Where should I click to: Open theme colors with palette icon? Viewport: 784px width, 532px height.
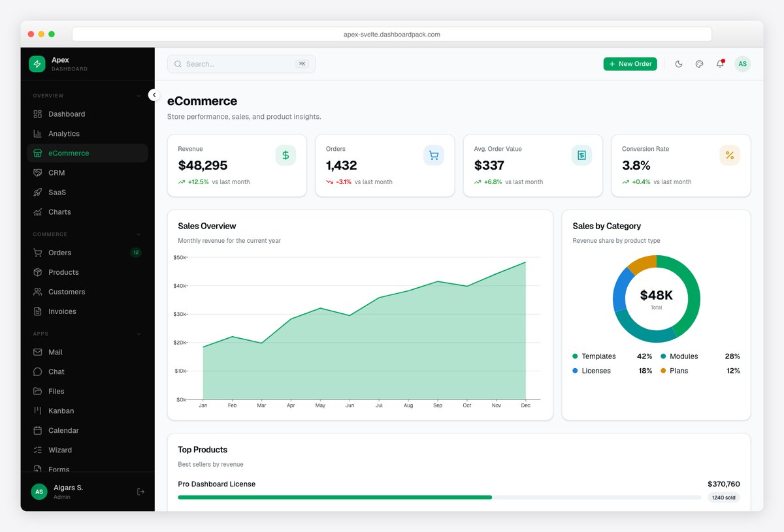pyautogui.click(x=699, y=64)
